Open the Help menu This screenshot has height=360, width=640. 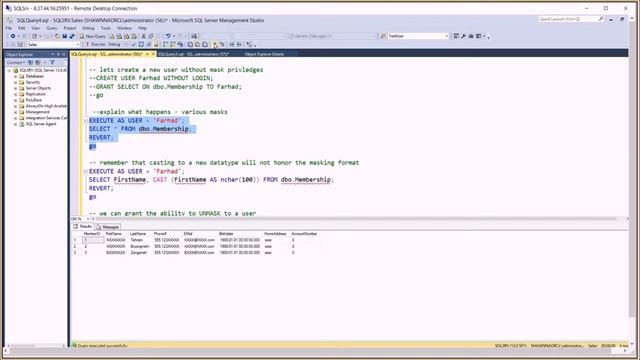(142, 28)
